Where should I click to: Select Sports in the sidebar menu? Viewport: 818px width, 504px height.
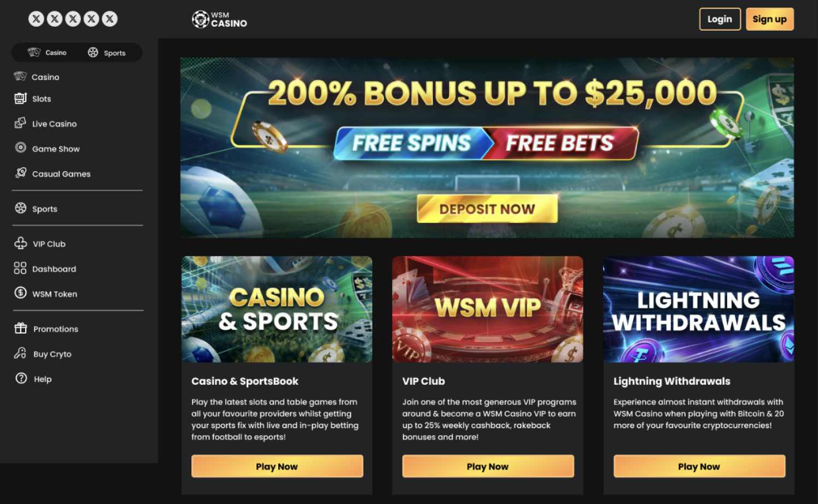pyautogui.click(x=37, y=208)
